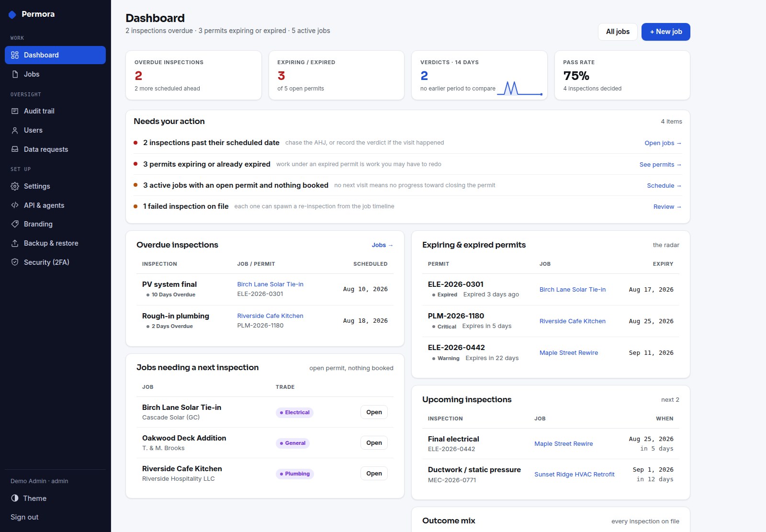Open Audit trail page
This screenshot has height=532, width=766.
click(55, 111)
